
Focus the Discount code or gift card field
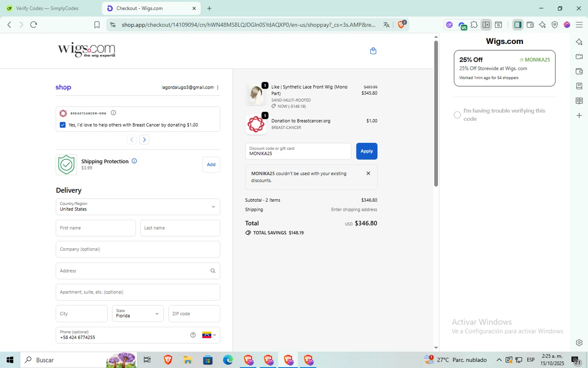pos(298,151)
